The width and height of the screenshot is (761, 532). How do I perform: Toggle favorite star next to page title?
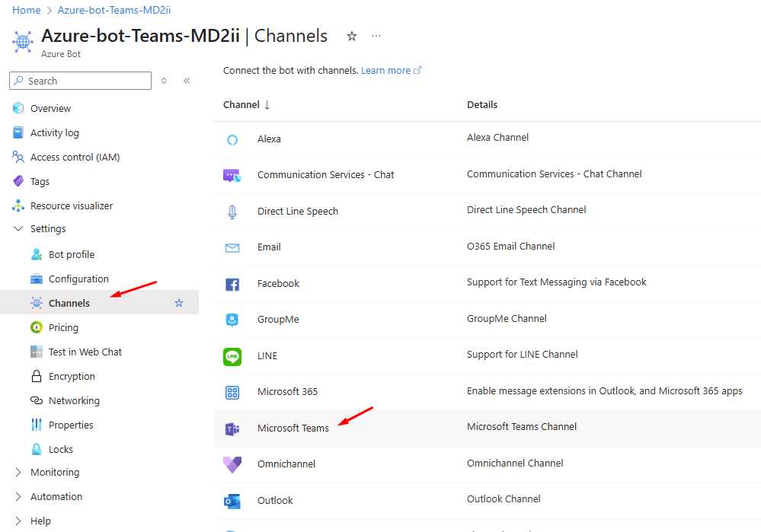[352, 36]
